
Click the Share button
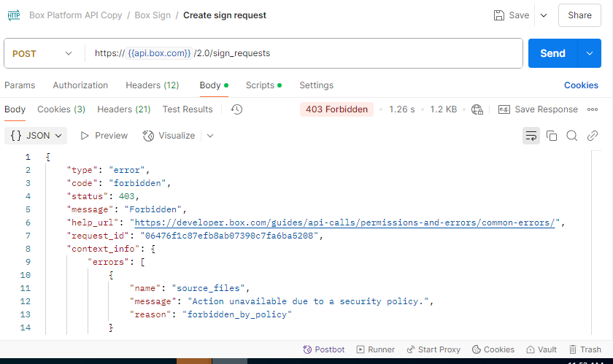[x=579, y=15]
